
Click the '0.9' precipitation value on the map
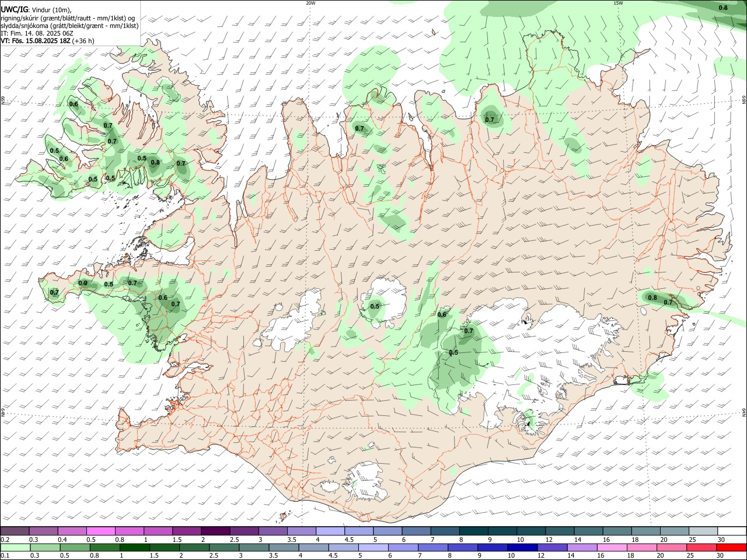(83, 283)
